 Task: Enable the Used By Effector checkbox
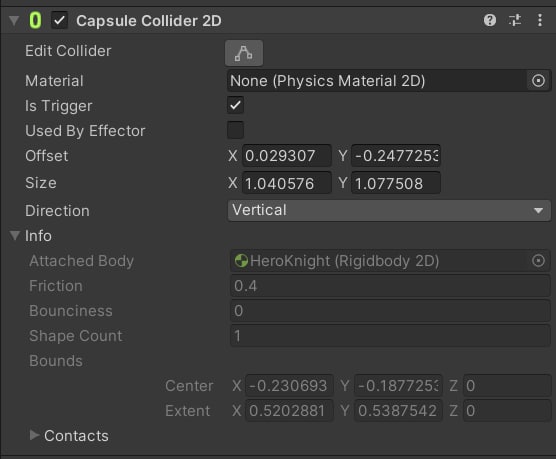click(x=235, y=130)
